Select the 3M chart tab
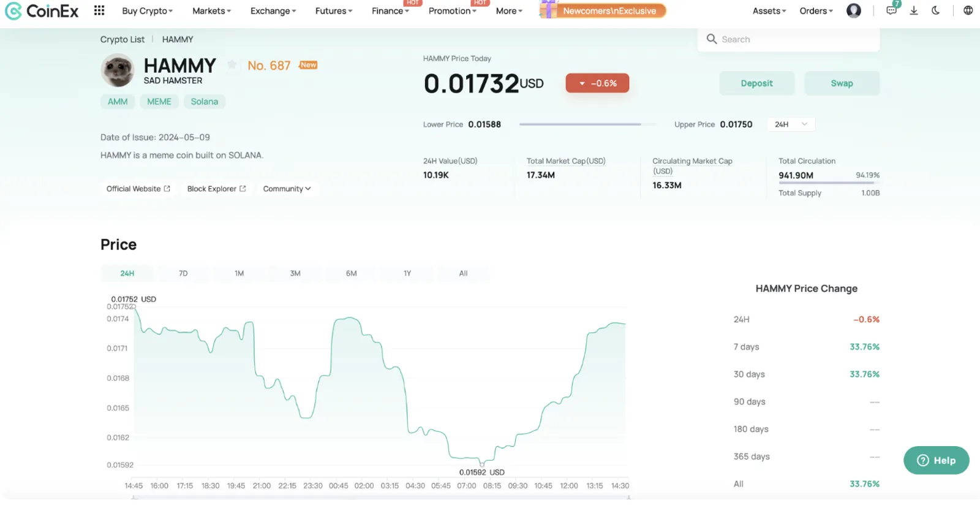The height and width of the screenshot is (508, 980). 295,273
